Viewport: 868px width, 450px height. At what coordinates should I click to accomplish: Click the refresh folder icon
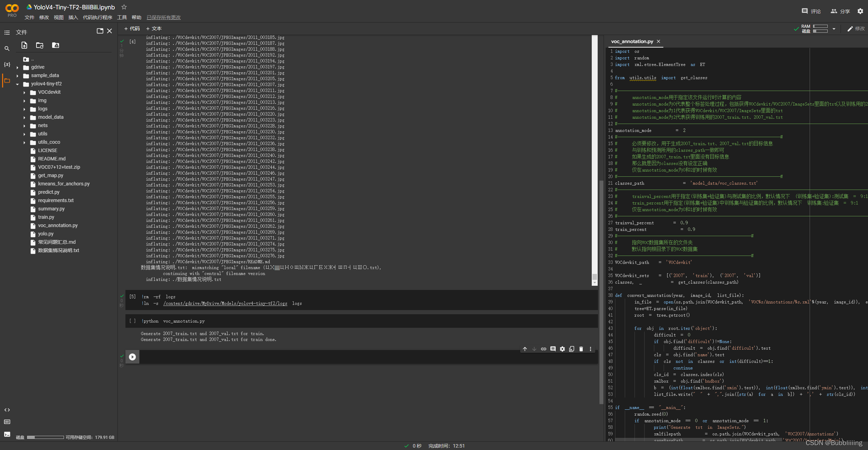[40, 45]
